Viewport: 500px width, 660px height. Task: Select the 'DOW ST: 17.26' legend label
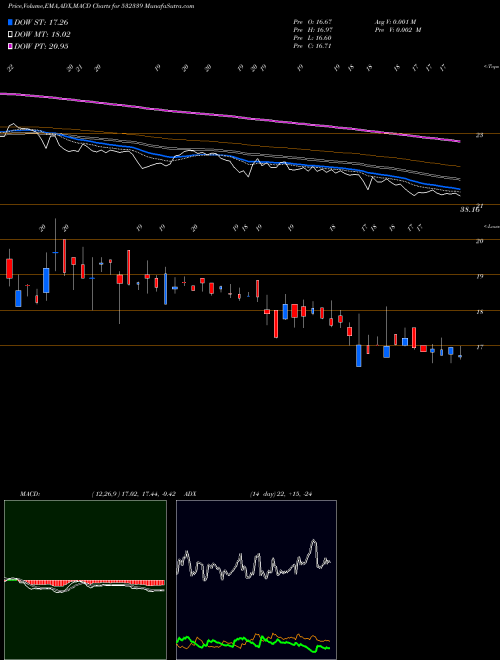click(41, 22)
